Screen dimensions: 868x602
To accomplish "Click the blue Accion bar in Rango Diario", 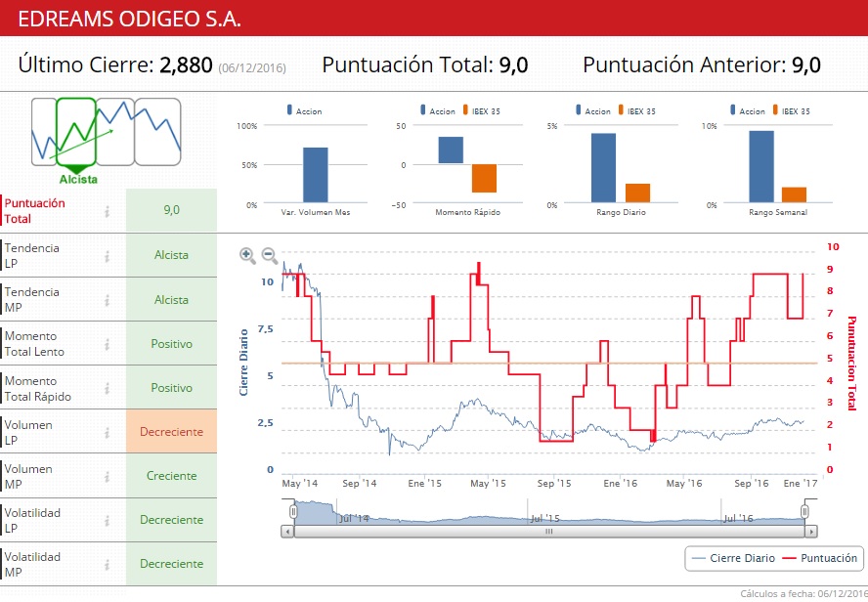I will coord(603,168).
